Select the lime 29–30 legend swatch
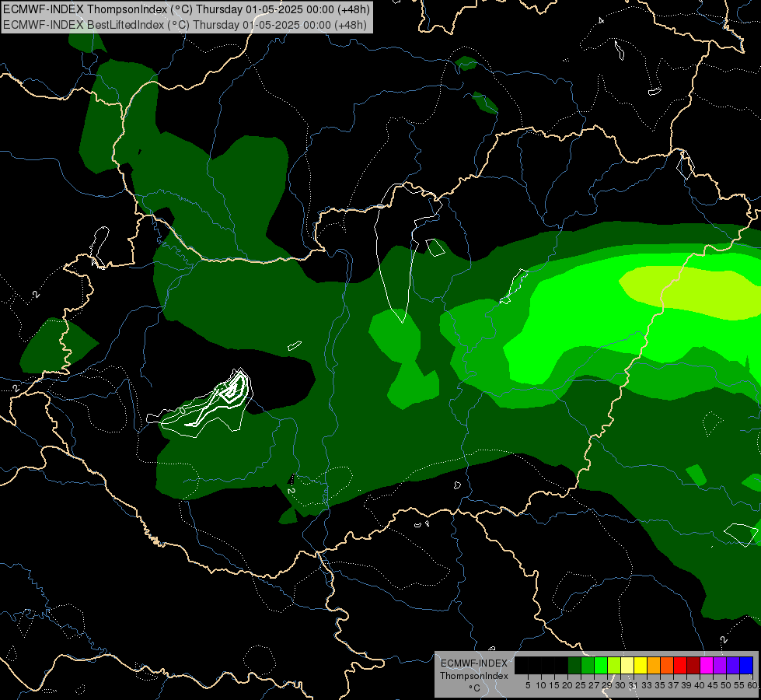Image resolution: width=761 pixels, height=700 pixels. (x=614, y=665)
